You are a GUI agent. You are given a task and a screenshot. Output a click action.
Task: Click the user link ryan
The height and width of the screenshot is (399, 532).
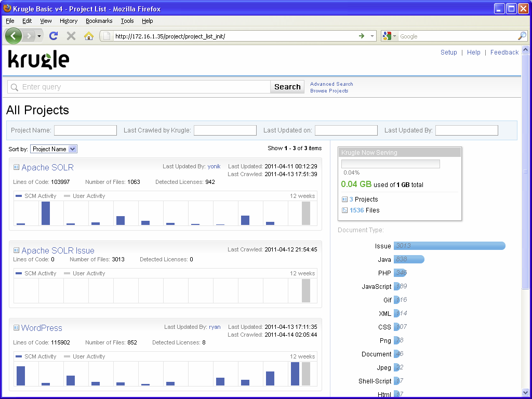[x=215, y=327]
